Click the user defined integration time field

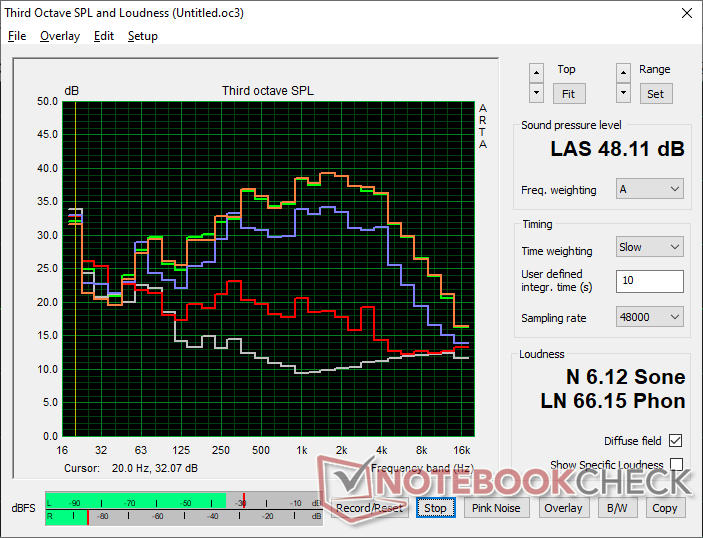click(x=649, y=281)
